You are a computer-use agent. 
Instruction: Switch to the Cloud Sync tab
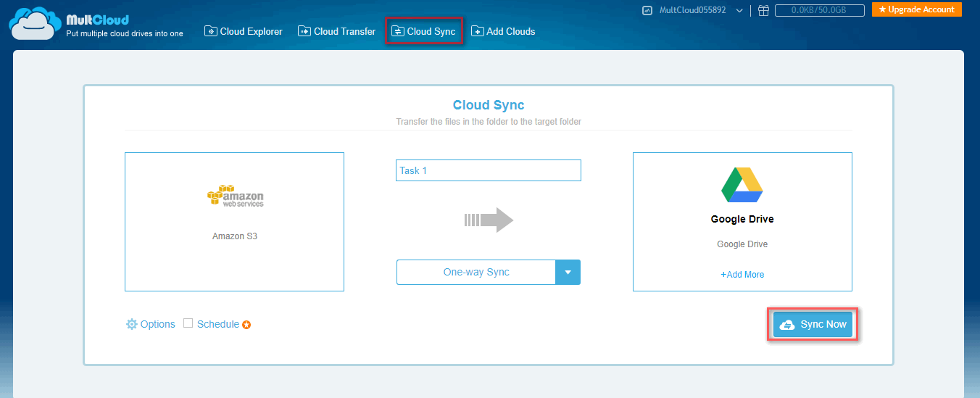click(424, 31)
